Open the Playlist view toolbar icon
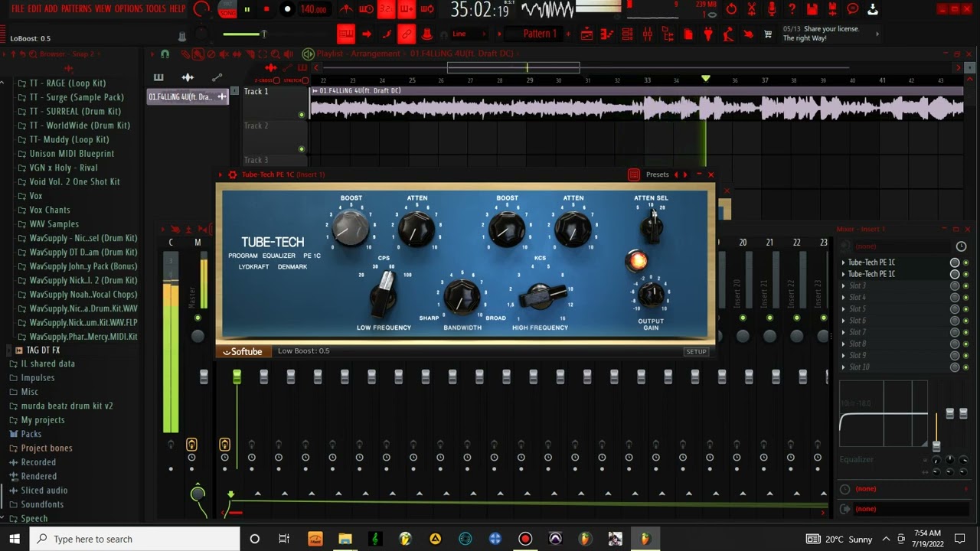Image resolution: width=980 pixels, height=551 pixels. click(586, 34)
